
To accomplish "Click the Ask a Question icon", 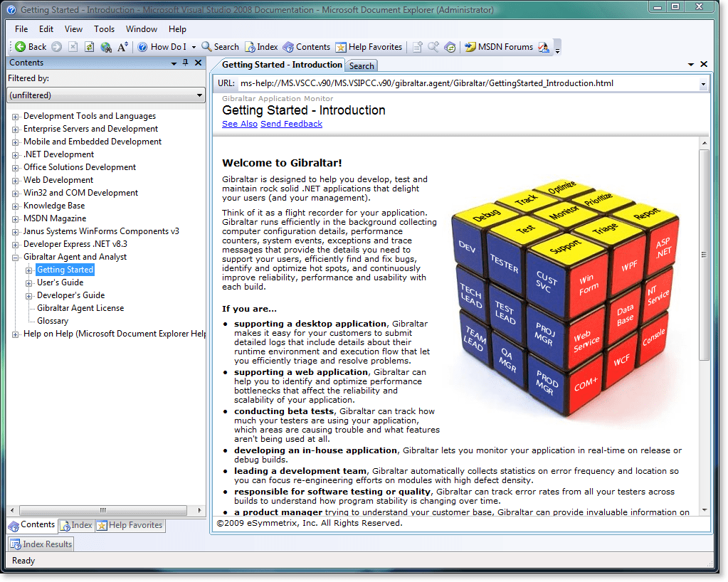I will click(x=543, y=47).
